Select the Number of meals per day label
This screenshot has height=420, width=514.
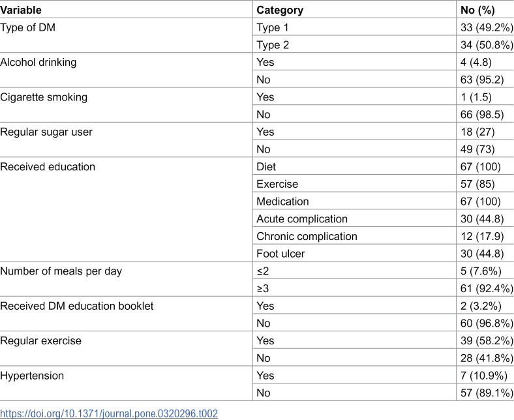coord(61,271)
